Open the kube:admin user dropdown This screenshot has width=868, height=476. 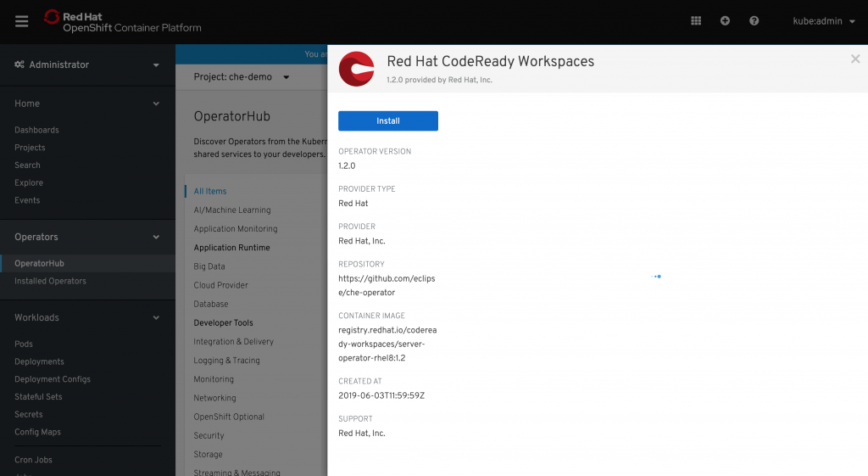point(824,21)
